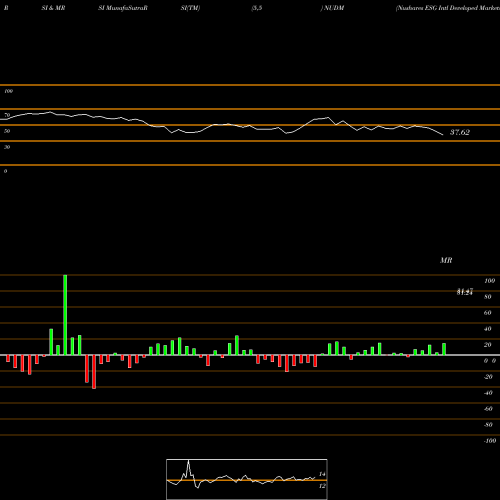Click the 'SI & MR' header text
Image resolution: width=500 pixels, height=500 pixels.
pos(53,8)
